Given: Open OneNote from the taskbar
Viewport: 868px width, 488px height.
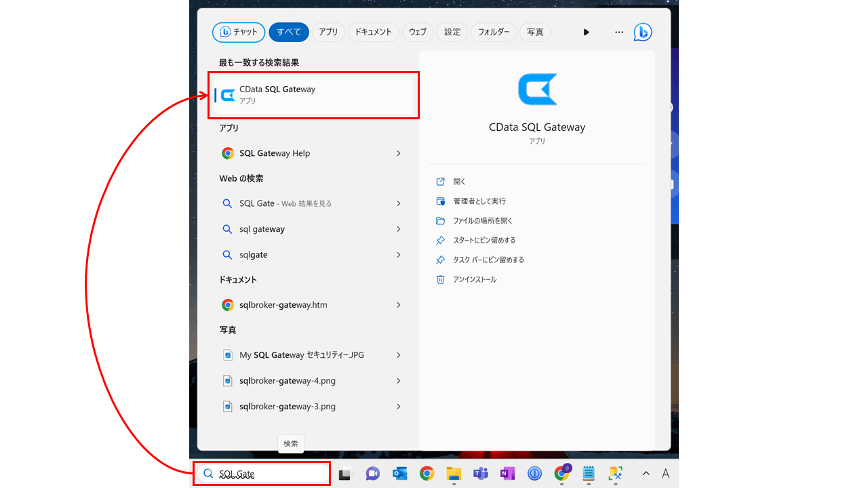Looking at the screenshot, I should click(x=507, y=474).
